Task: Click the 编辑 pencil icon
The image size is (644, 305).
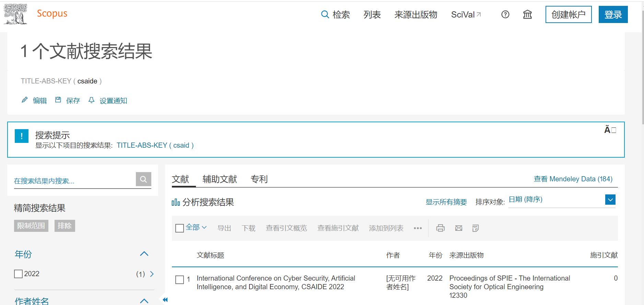Action: coord(25,100)
